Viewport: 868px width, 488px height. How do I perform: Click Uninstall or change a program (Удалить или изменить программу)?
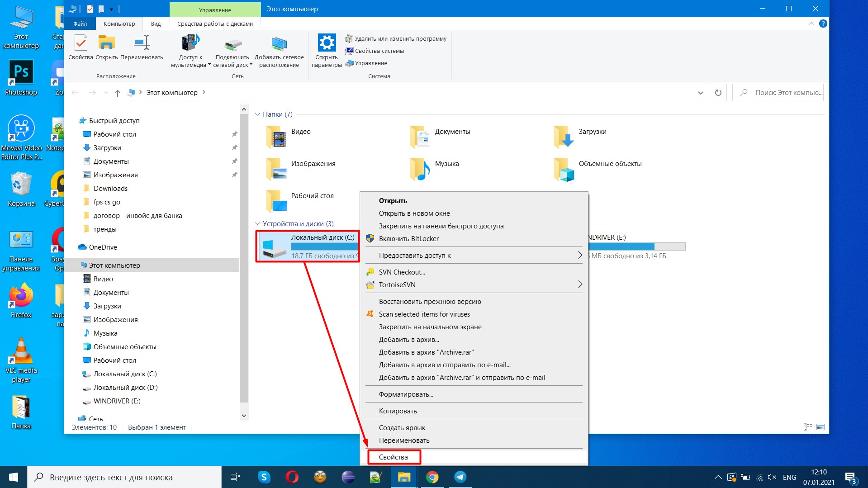(400, 39)
